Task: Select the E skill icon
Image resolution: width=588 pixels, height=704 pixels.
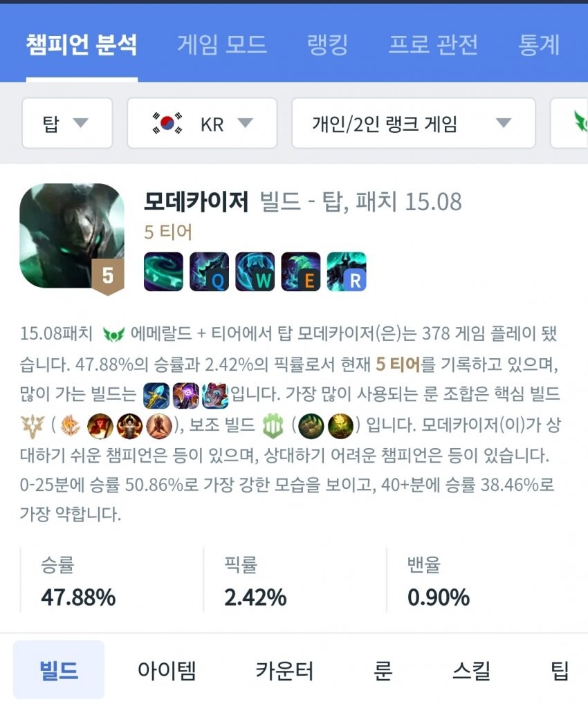Action: (301, 271)
